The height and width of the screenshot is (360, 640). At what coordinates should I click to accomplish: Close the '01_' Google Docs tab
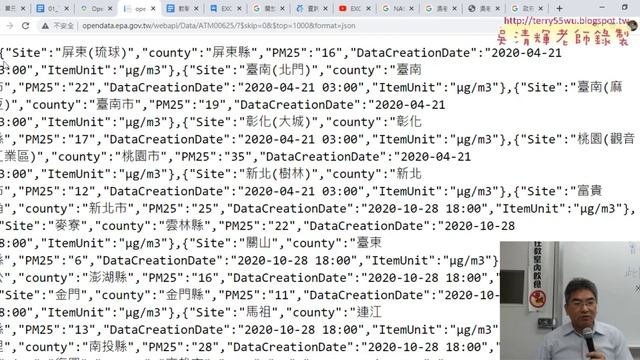[67, 8]
